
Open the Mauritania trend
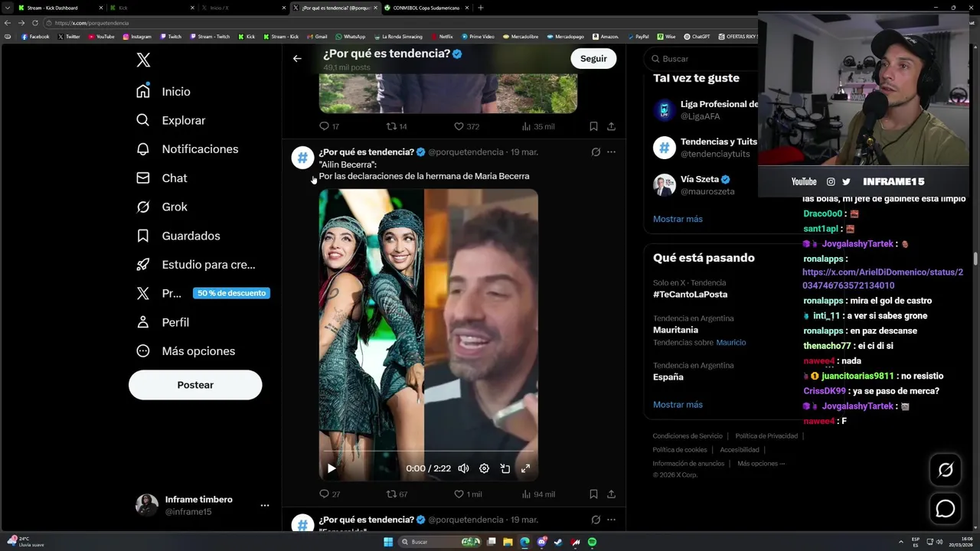[675, 330]
